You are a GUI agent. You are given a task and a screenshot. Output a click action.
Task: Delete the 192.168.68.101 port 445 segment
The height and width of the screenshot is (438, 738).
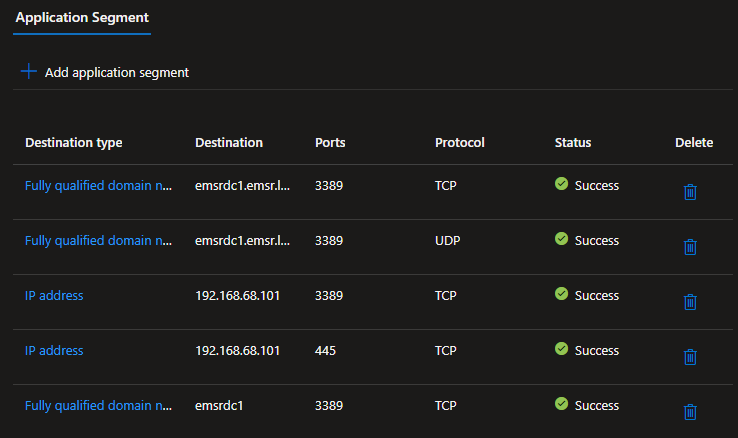coord(689,356)
